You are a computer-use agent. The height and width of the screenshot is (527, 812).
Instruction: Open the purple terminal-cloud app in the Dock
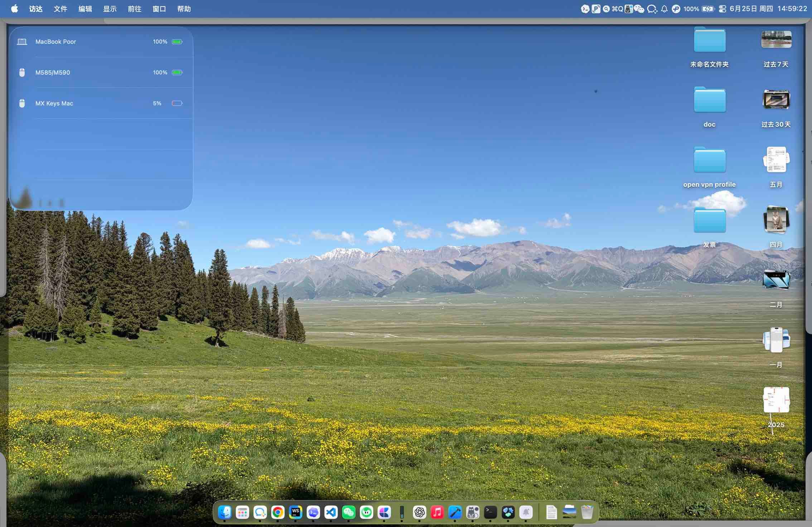pos(313,512)
